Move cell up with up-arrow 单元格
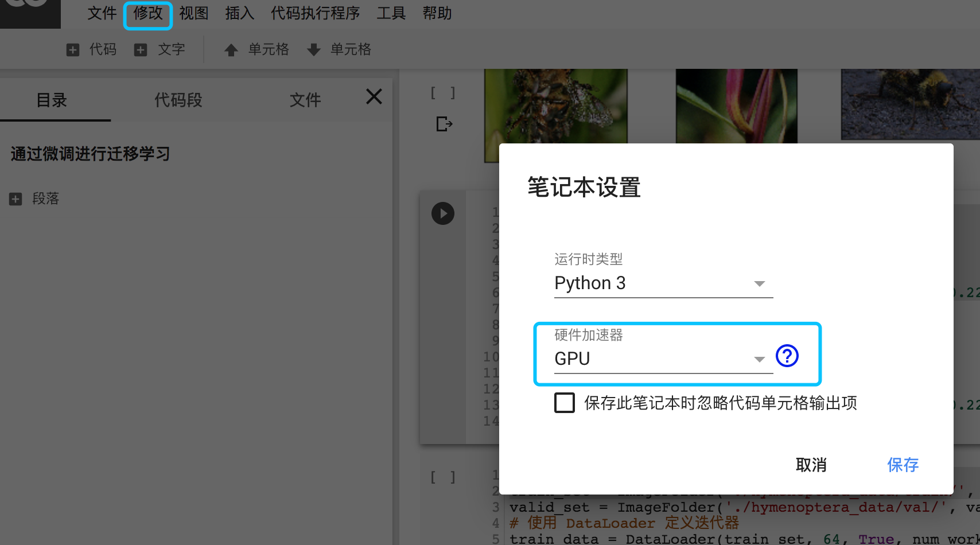Viewport: 980px width, 545px height. click(231, 50)
